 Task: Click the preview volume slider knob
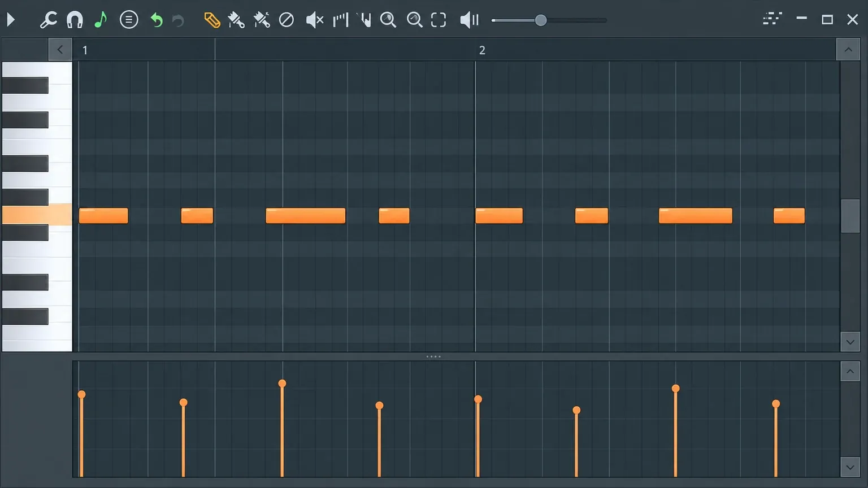pos(541,20)
